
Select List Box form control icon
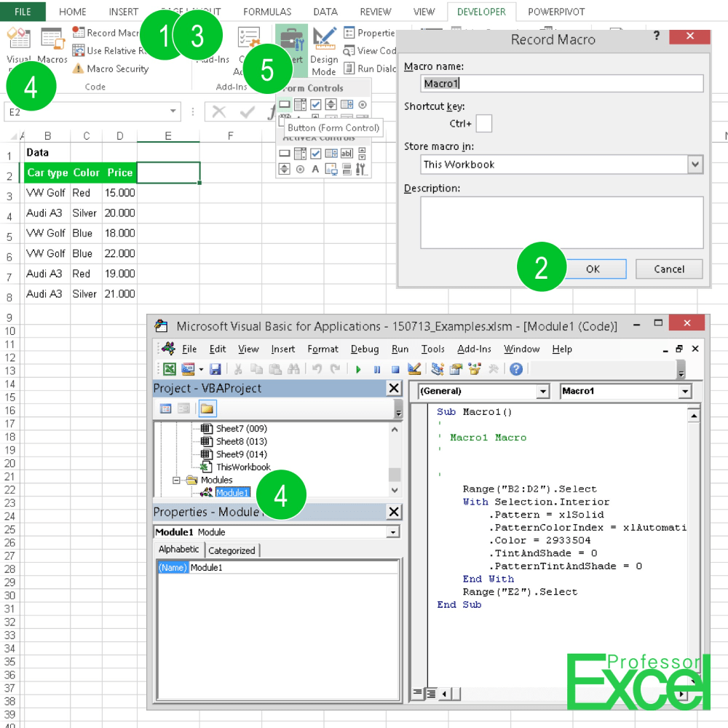(x=347, y=104)
